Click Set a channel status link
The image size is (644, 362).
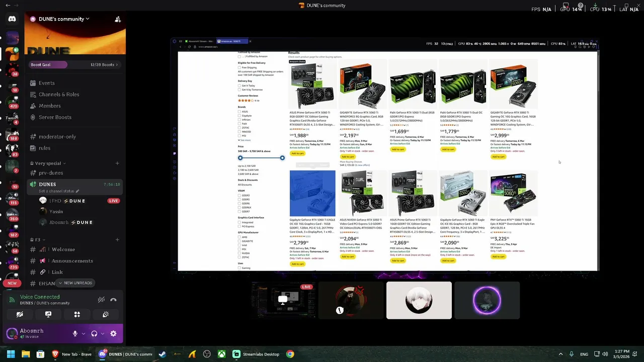click(59, 191)
